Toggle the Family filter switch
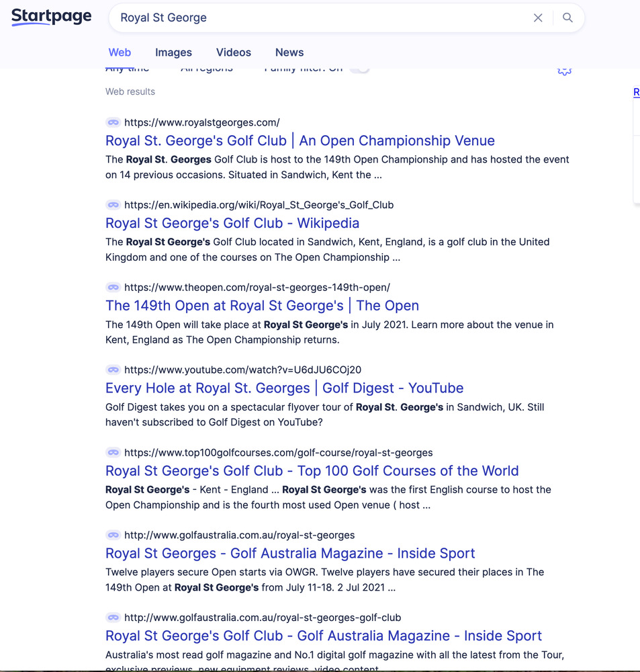The width and height of the screenshot is (640, 672). [360, 69]
